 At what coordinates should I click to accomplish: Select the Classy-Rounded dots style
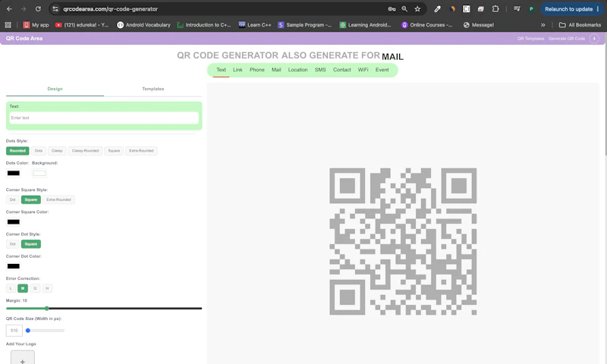pos(85,151)
